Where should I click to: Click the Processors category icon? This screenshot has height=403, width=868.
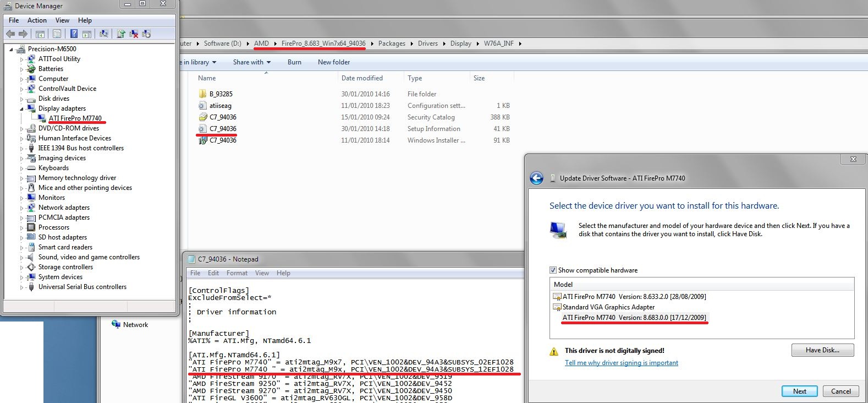coord(31,227)
